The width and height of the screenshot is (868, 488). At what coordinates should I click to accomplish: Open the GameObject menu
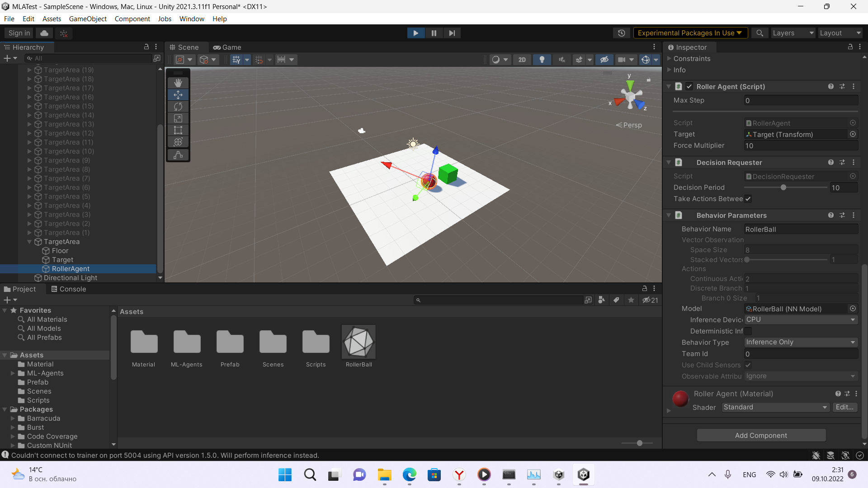pyautogui.click(x=88, y=19)
